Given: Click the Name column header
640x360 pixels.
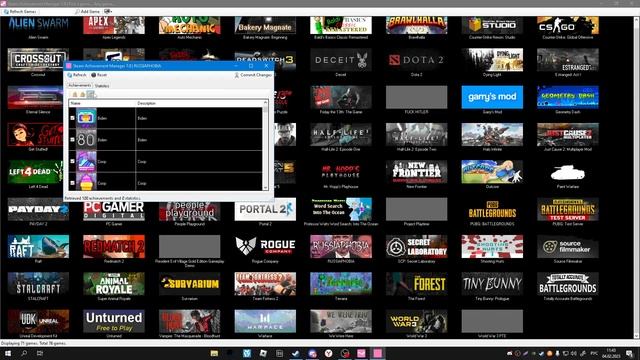Looking at the screenshot, I should (102, 103).
